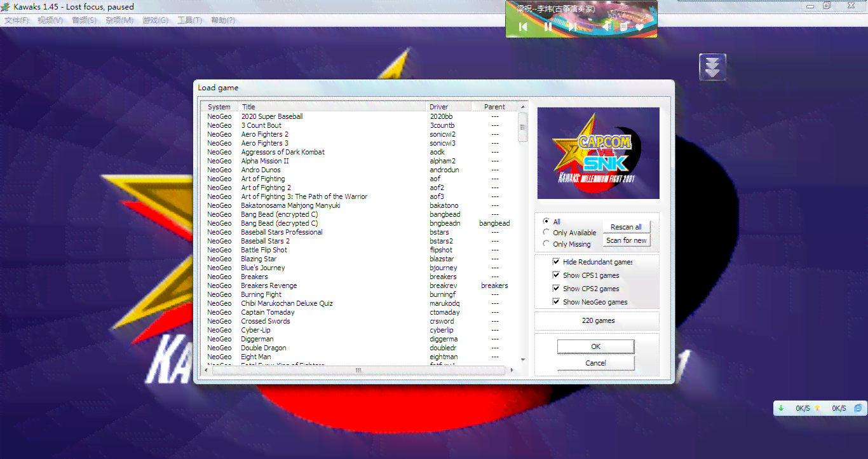This screenshot has height=459, width=868.
Task: Open the 视频(V) menu
Action: [x=50, y=20]
